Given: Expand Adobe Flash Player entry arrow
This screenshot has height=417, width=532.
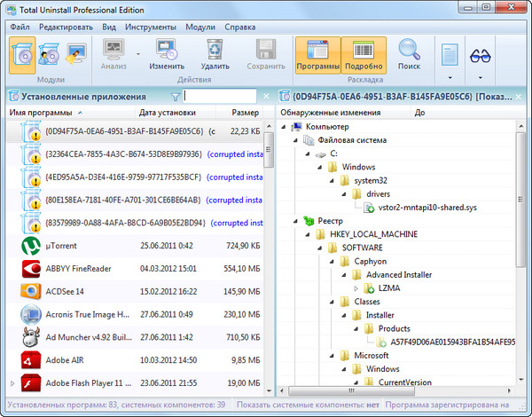Looking at the screenshot, I should 12,382.
